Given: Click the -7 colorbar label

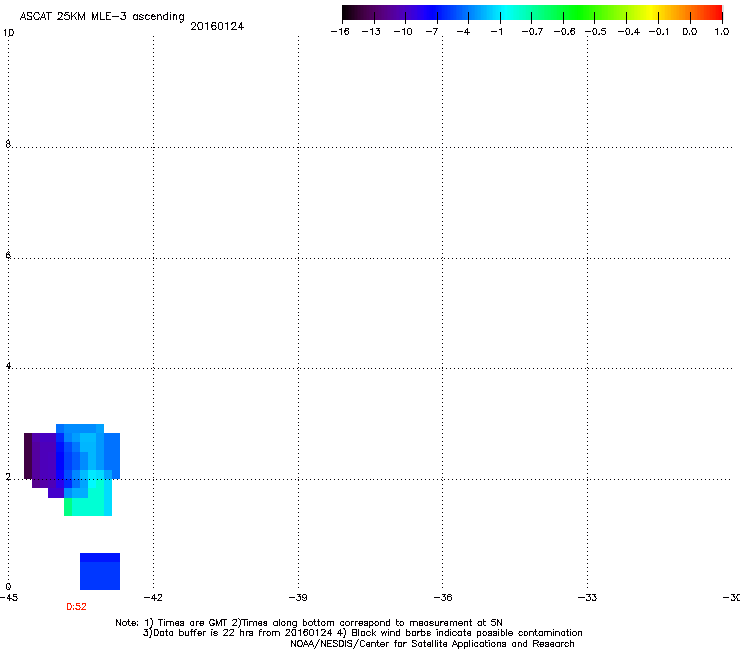Looking at the screenshot, I should coord(432,32).
